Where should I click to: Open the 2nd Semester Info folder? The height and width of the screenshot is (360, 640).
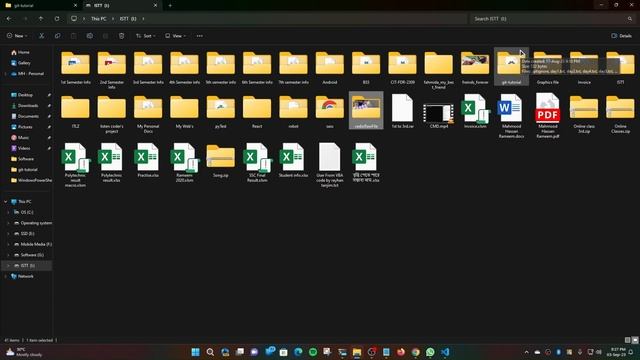click(111, 69)
